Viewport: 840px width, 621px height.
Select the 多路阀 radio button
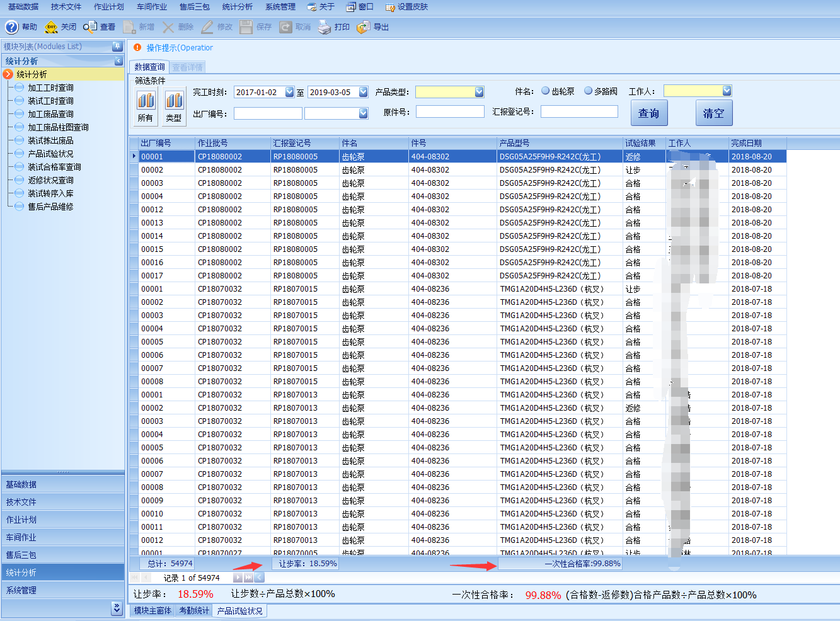pos(588,91)
